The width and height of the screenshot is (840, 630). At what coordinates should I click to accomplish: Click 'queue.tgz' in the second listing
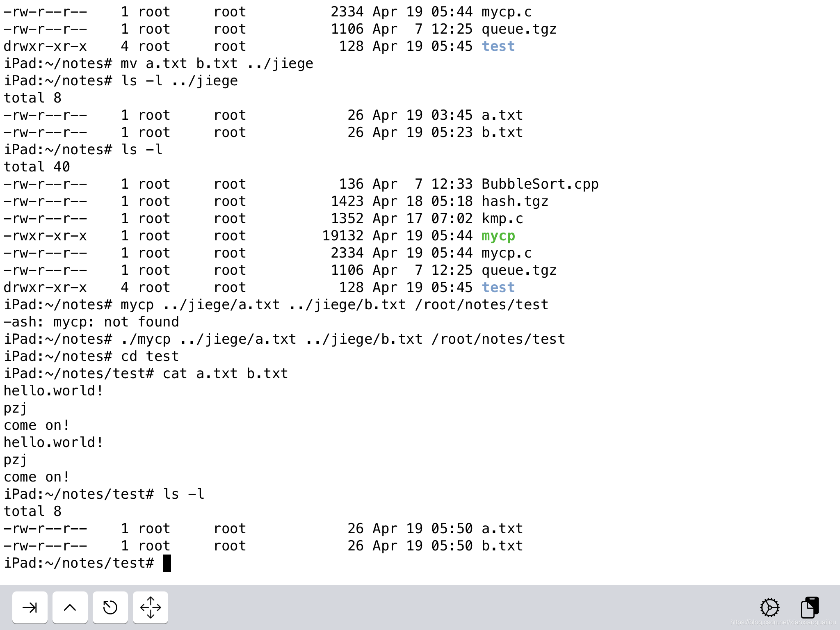[x=519, y=270]
